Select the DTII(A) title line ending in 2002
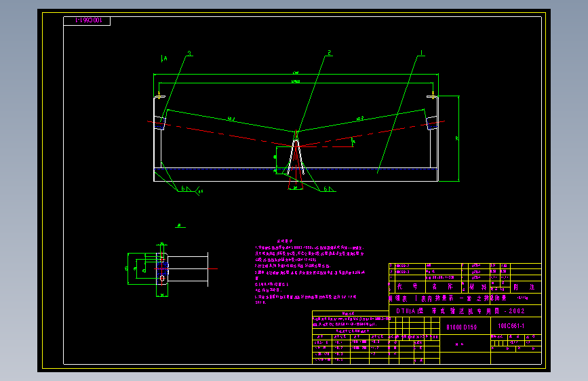588x381 pixels. click(x=460, y=311)
